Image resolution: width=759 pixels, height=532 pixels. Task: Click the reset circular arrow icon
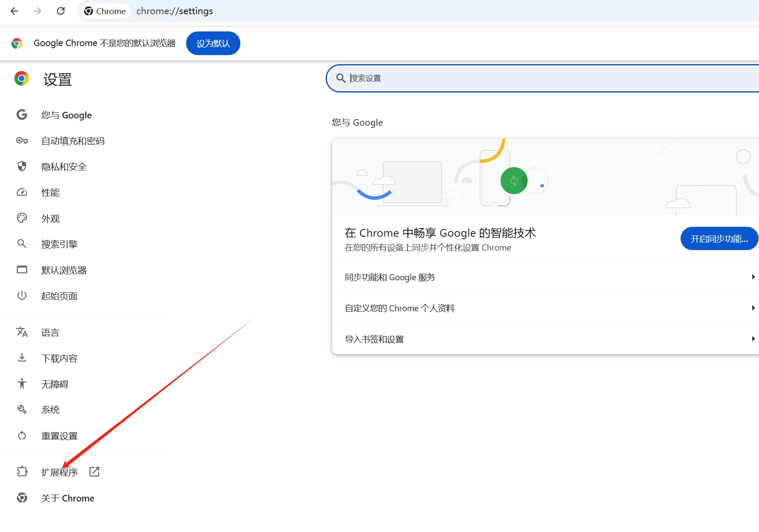point(22,436)
